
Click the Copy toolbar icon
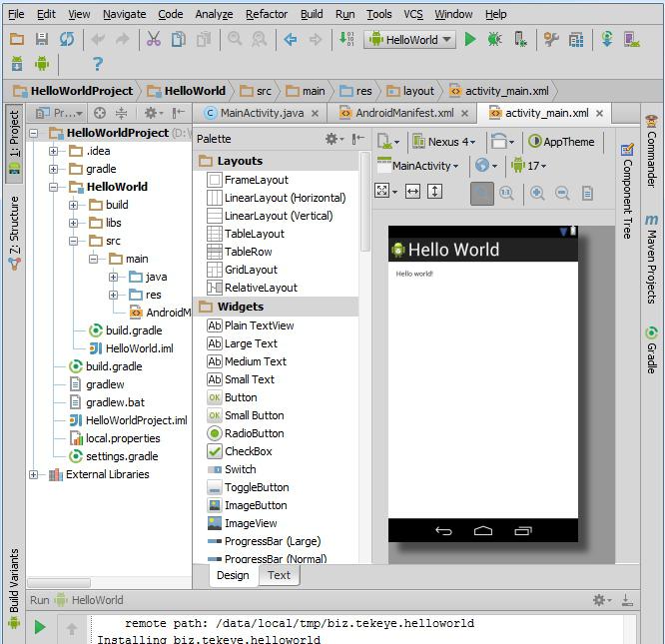[178, 39]
